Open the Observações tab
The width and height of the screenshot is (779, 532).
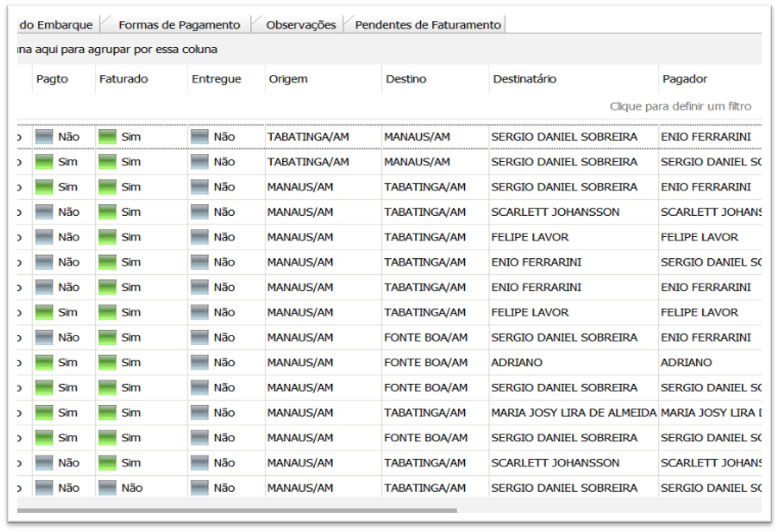pyautogui.click(x=301, y=25)
